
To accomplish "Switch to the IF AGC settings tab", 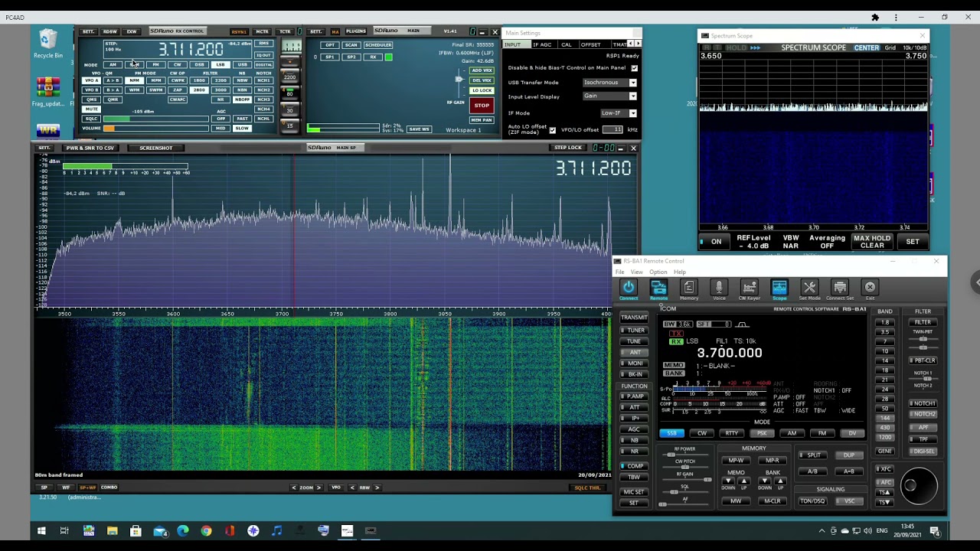I will (x=542, y=44).
